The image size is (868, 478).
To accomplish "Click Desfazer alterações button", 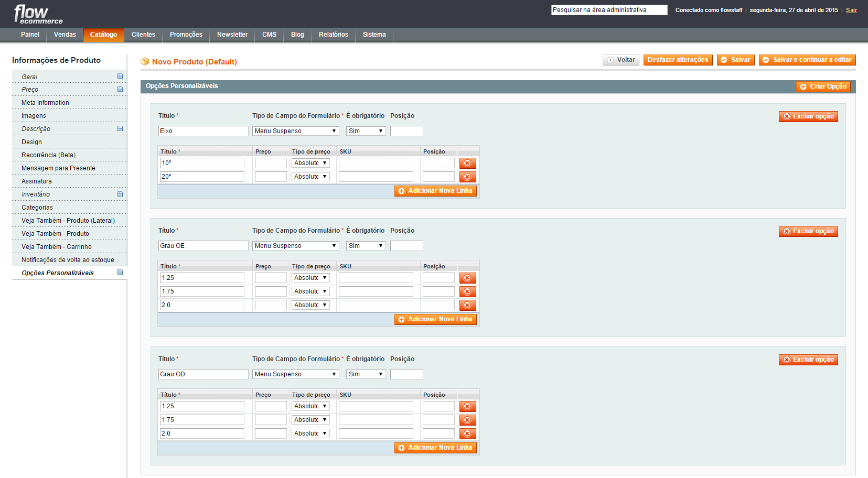I will (x=678, y=60).
